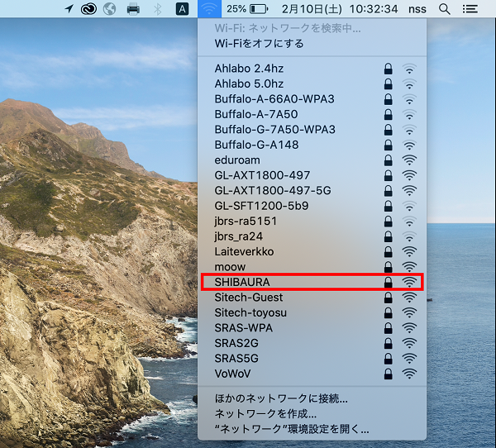The width and height of the screenshot is (496, 448).
Task: Click signal icon on Sitech-toyosu row
Action: (409, 312)
